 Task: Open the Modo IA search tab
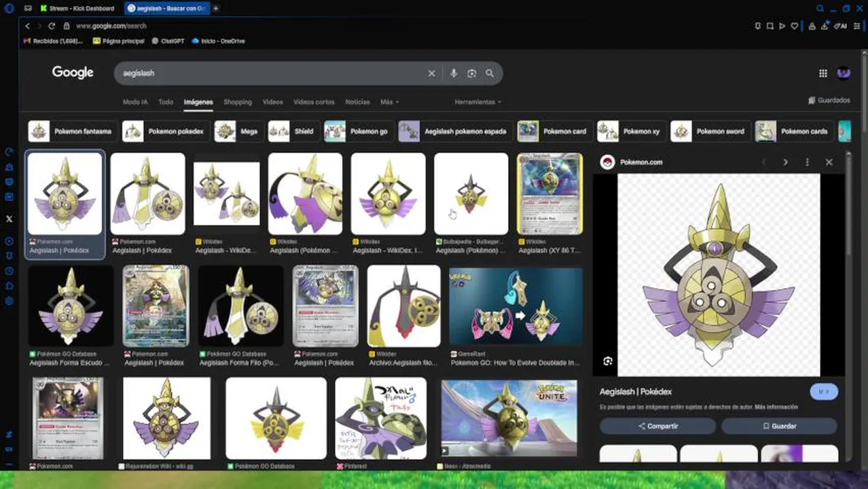point(135,102)
